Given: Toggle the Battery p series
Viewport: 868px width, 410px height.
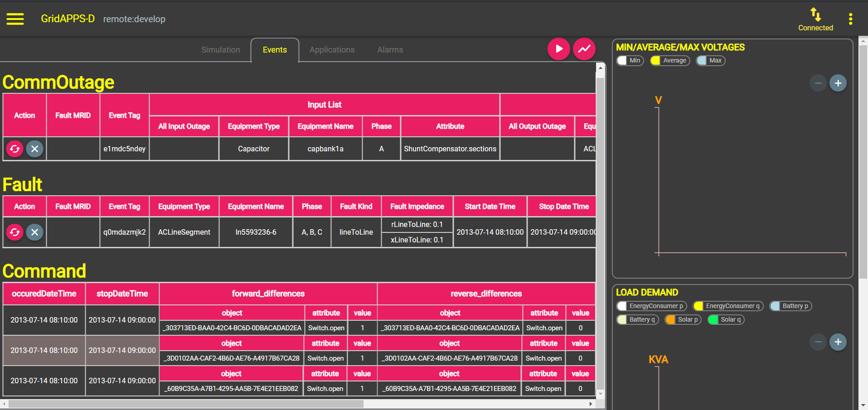Looking at the screenshot, I should click(791, 306).
